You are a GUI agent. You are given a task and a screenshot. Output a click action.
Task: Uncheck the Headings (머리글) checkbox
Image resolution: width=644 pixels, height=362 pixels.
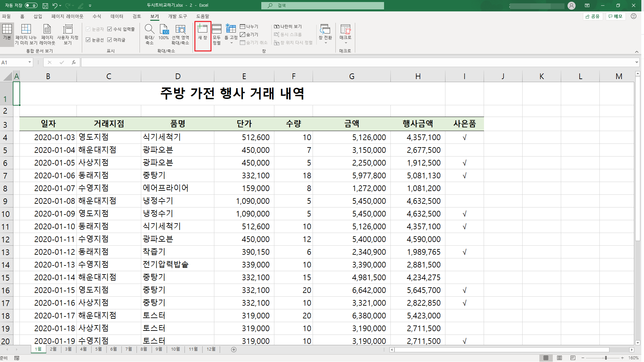pos(110,40)
